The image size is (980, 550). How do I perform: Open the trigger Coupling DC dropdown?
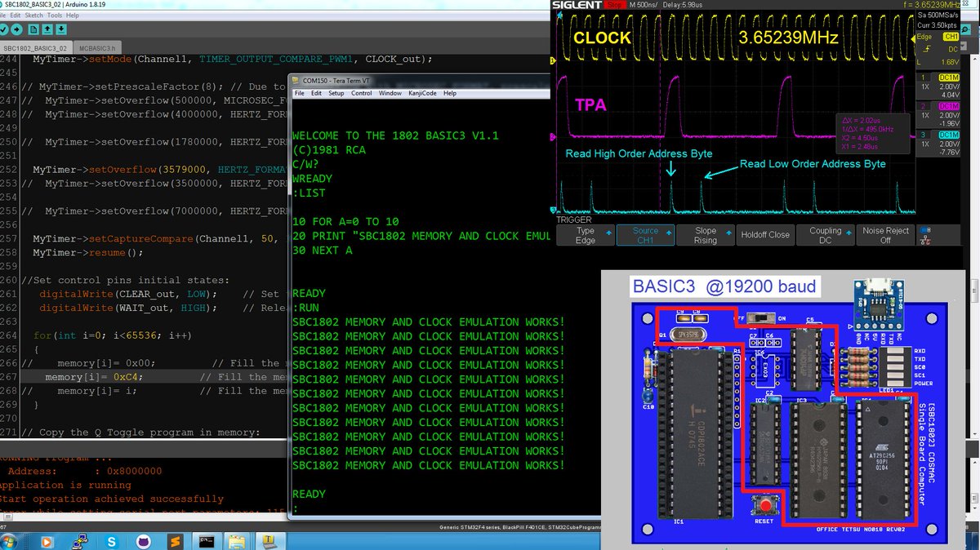(x=826, y=235)
